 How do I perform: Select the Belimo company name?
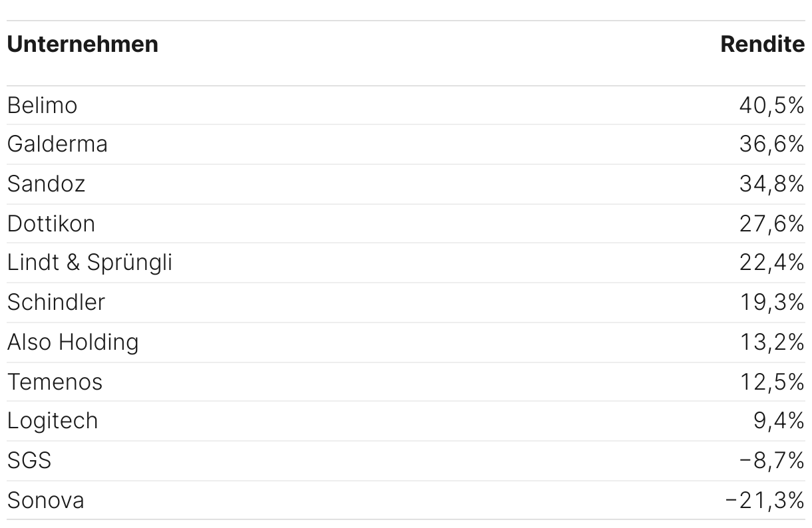pos(42,105)
